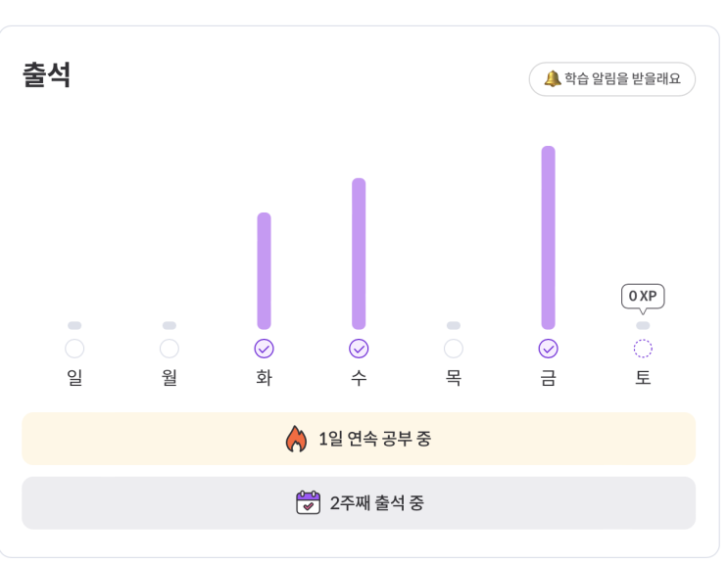
Task: Click the tall purple bar for 금
Action: (x=548, y=238)
